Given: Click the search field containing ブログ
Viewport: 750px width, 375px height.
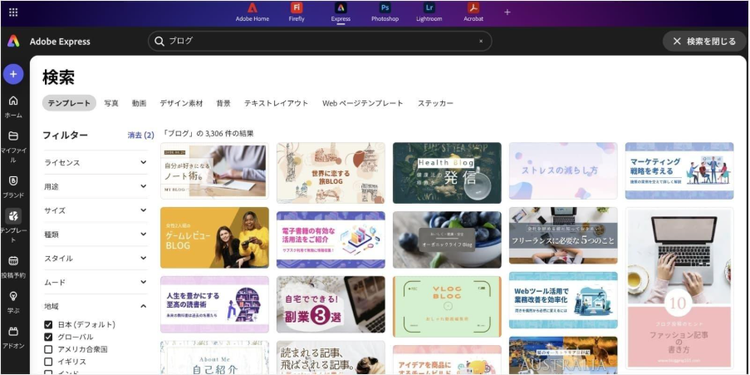Looking at the screenshot, I should coord(320,41).
